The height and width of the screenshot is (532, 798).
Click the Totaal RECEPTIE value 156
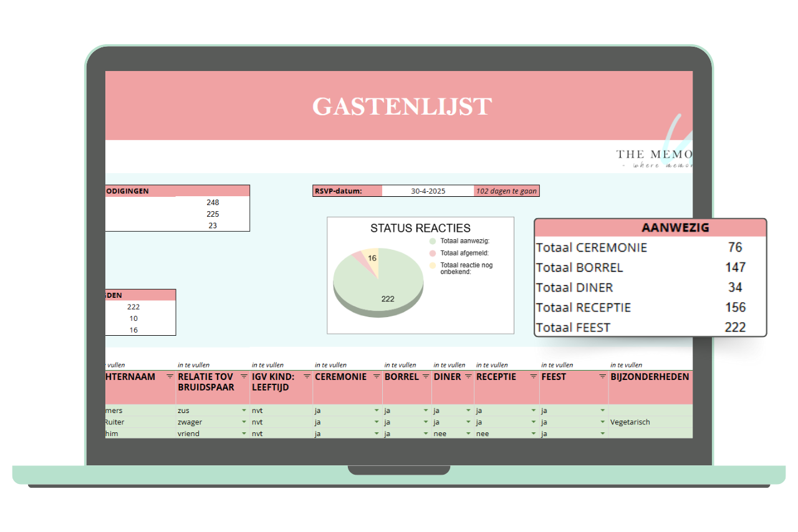pyautogui.click(x=735, y=307)
